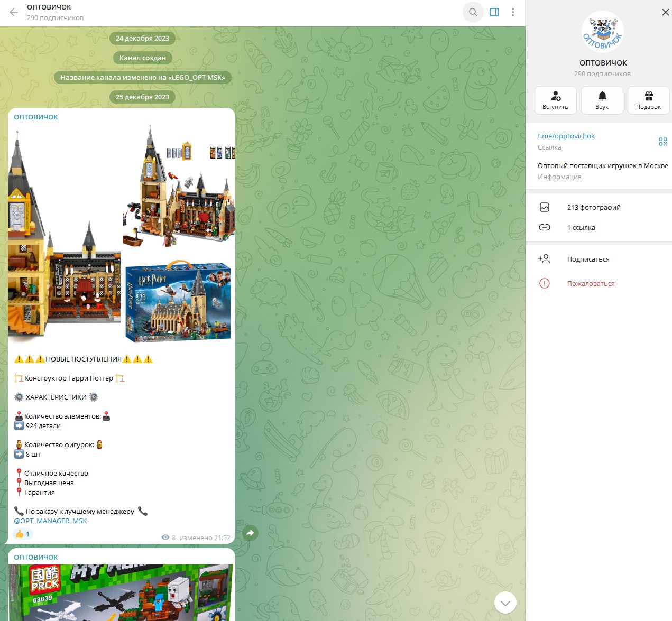Close the channel info panel

pos(665,12)
